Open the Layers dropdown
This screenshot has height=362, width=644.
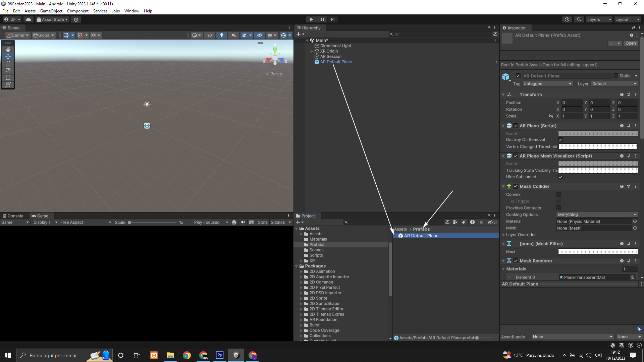[599, 19]
